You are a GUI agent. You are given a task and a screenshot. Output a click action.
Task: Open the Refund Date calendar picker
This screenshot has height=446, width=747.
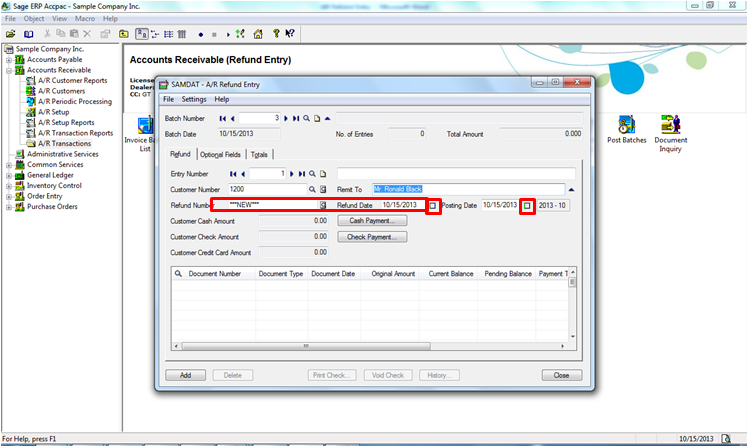[433, 206]
